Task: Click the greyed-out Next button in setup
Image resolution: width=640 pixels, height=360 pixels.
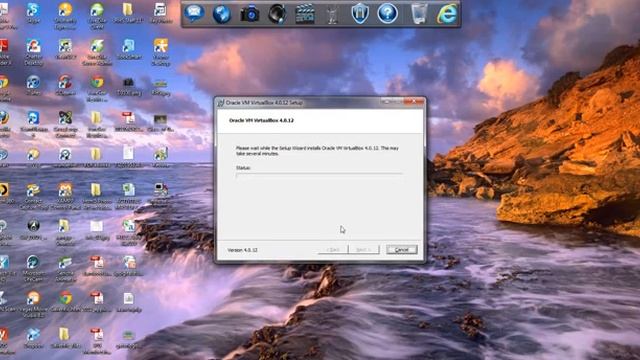Action: click(x=364, y=249)
